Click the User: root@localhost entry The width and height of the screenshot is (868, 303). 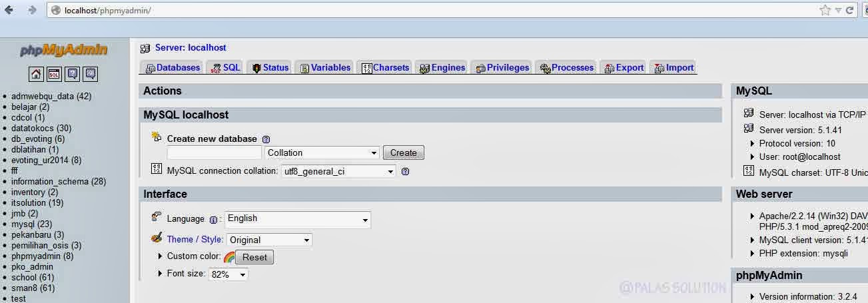(799, 156)
